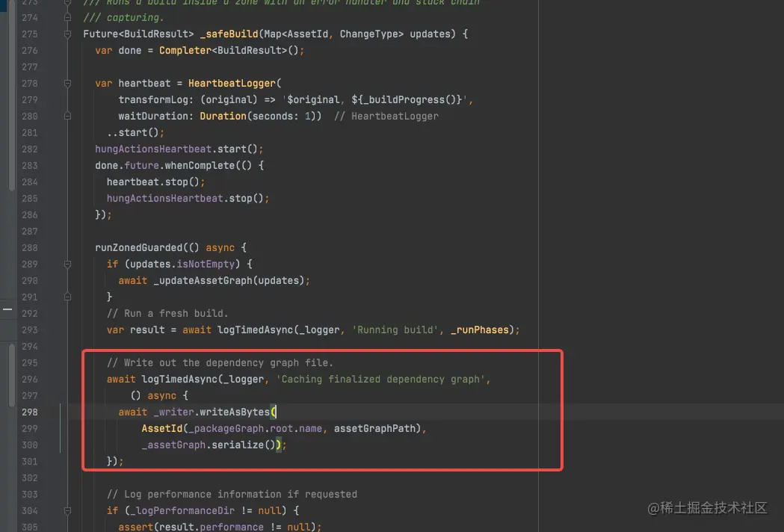Toggle fold marker beside line 274 comment
This screenshot has height=532, width=784.
(x=67, y=17)
